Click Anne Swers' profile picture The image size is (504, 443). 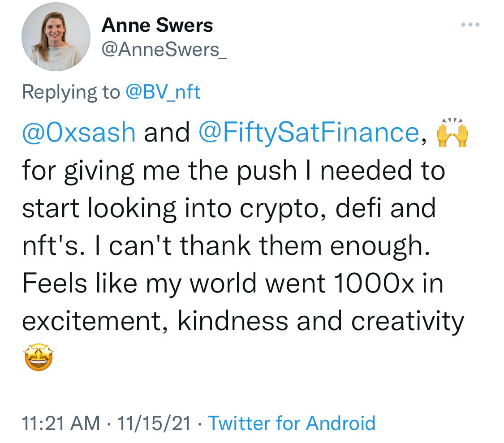point(56,37)
